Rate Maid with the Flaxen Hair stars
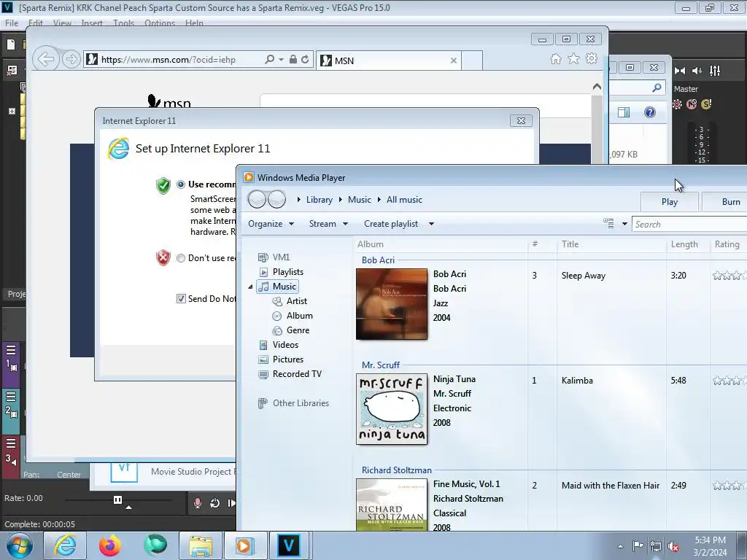This screenshot has height=560, width=747. pos(729,485)
